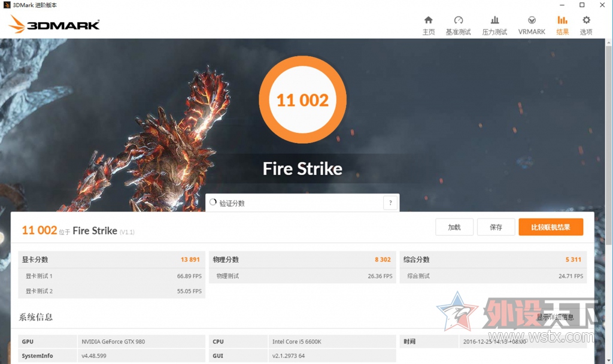Image resolution: width=613 pixels, height=364 pixels.
Task: Click the vertical scrollbar
Action: (x=609, y=145)
